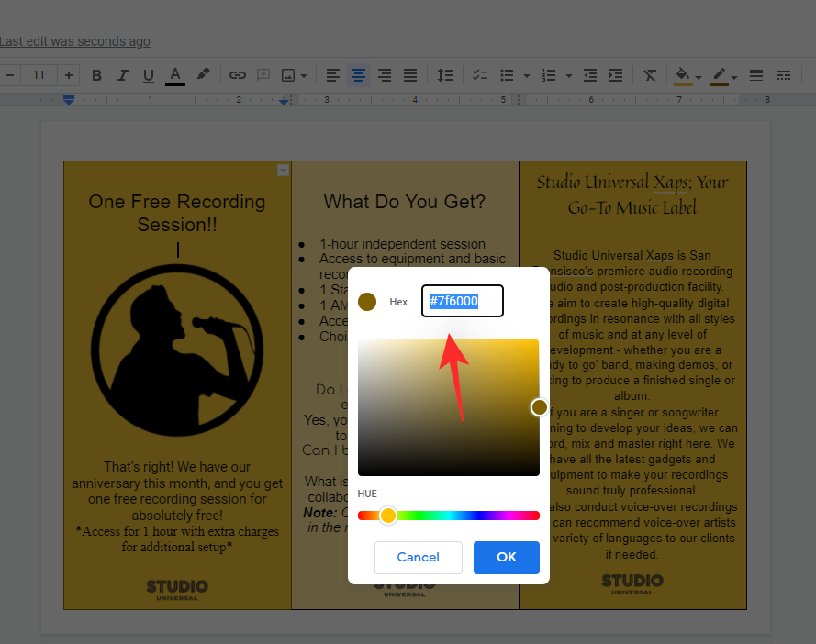Apply center alignment to text
The height and width of the screenshot is (644, 816).
coord(359,74)
